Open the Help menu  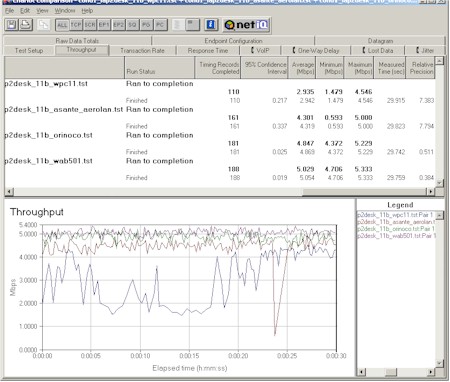tap(87, 11)
